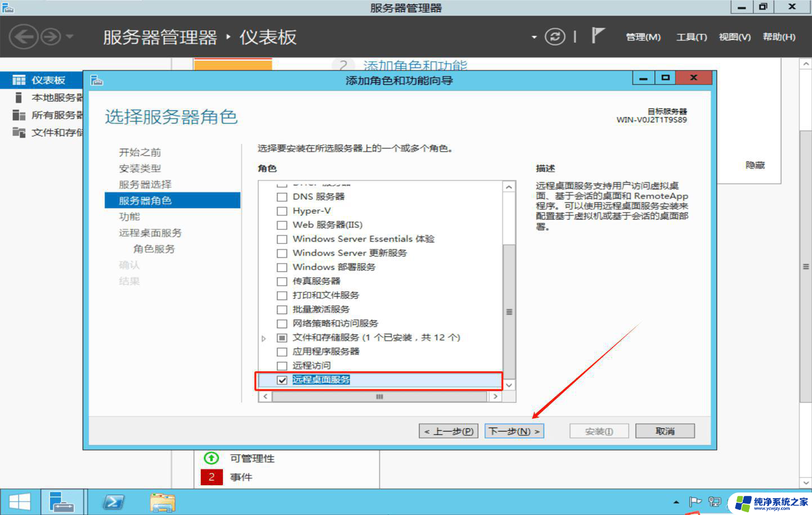Check the 应用程序服务器 role
This screenshot has height=515, width=812.
(282, 352)
